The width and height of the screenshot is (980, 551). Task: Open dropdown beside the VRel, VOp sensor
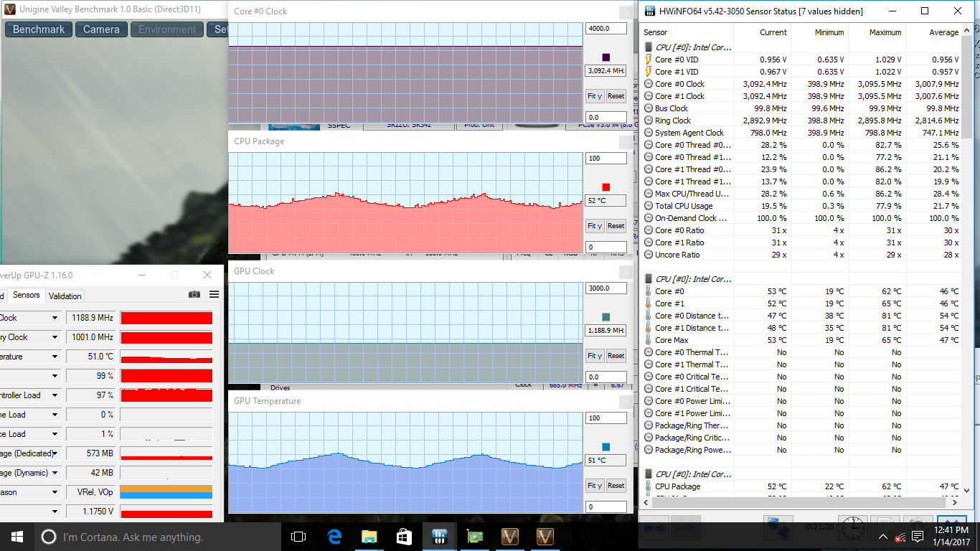coord(55,492)
